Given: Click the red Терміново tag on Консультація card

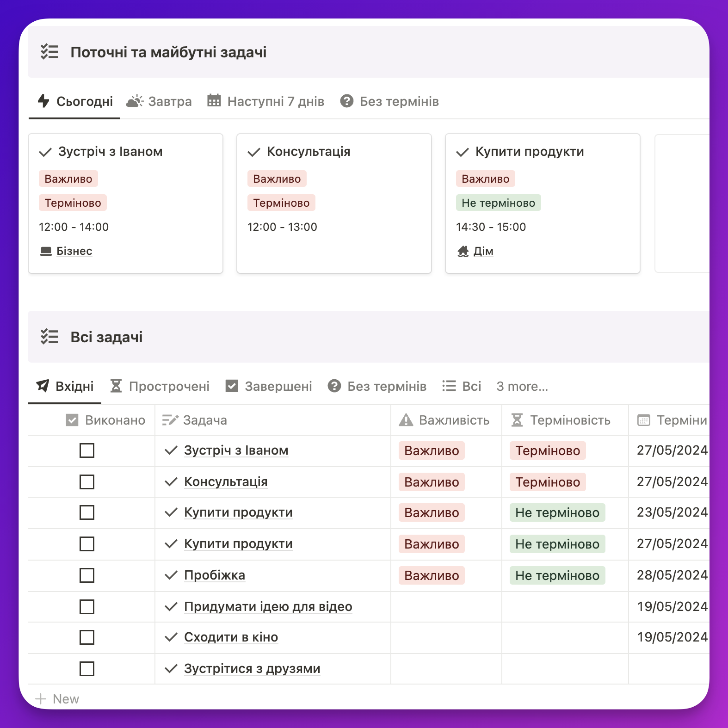Looking at the screenshot, I should pyautogui.click(x=281, y=203).
